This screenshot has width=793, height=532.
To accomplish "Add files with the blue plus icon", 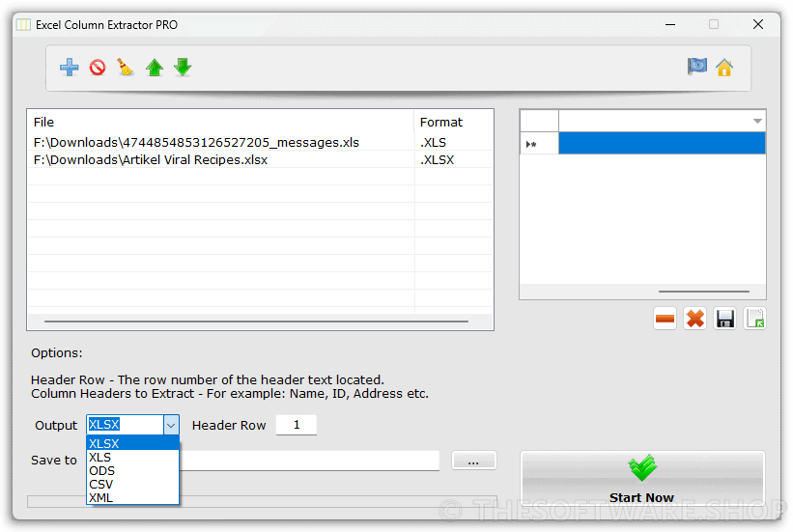I will 70,68.
